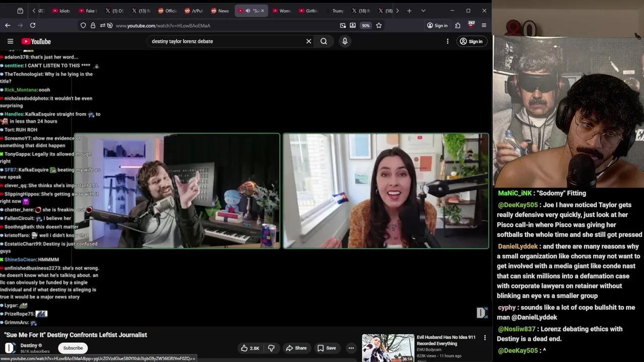Start voice search with the microphone icon
Image resolution: width=644 pixels, height=362 pixels.
pos(345,41)
